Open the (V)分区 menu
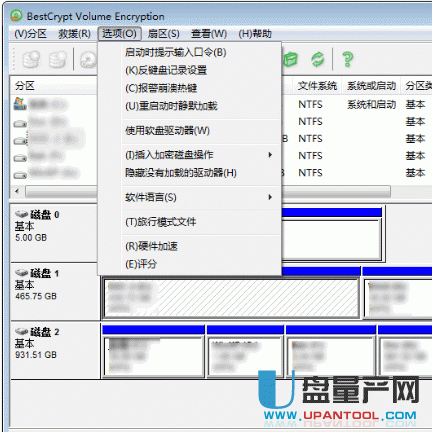Image resolution: width=432 pixels, height=432 pixels. point(30,34)
